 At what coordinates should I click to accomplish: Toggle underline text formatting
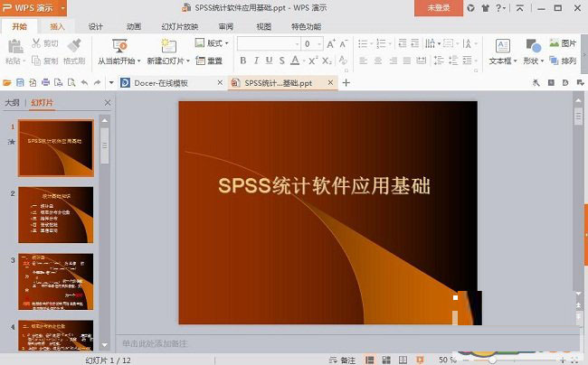tap(269, 61)
